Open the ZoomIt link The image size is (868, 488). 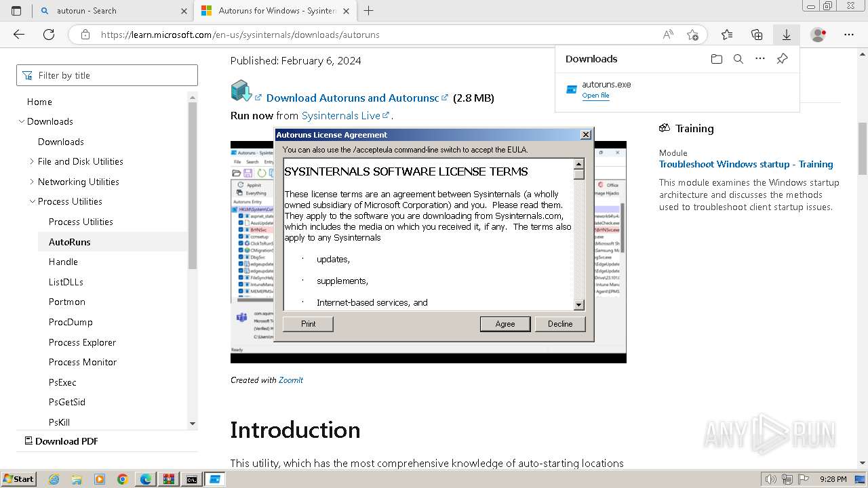coord(291,380)
